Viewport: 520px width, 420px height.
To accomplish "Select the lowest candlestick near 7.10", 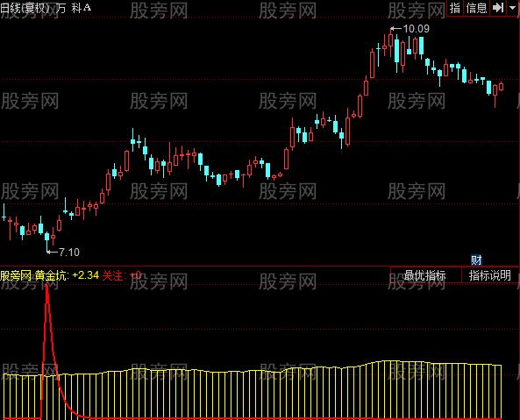I will pos(47,238).
